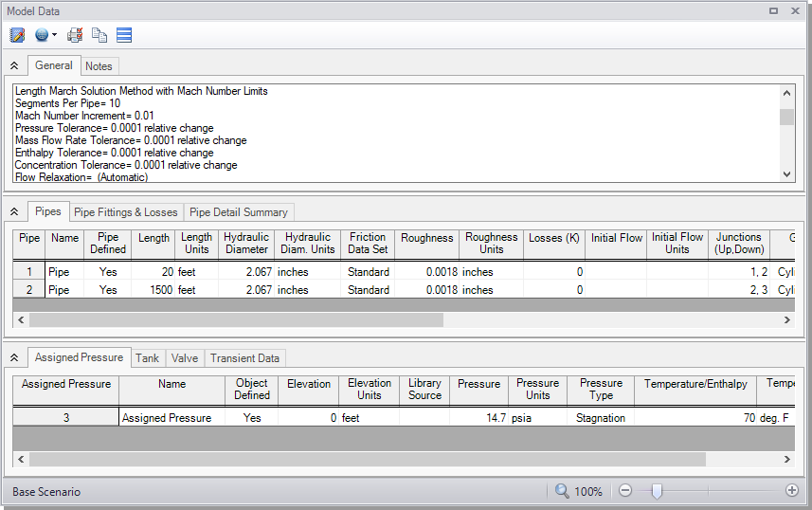Click the length cell with value 20
The width and height of the screenshot is (812, 510).
[x=153, y=271]
